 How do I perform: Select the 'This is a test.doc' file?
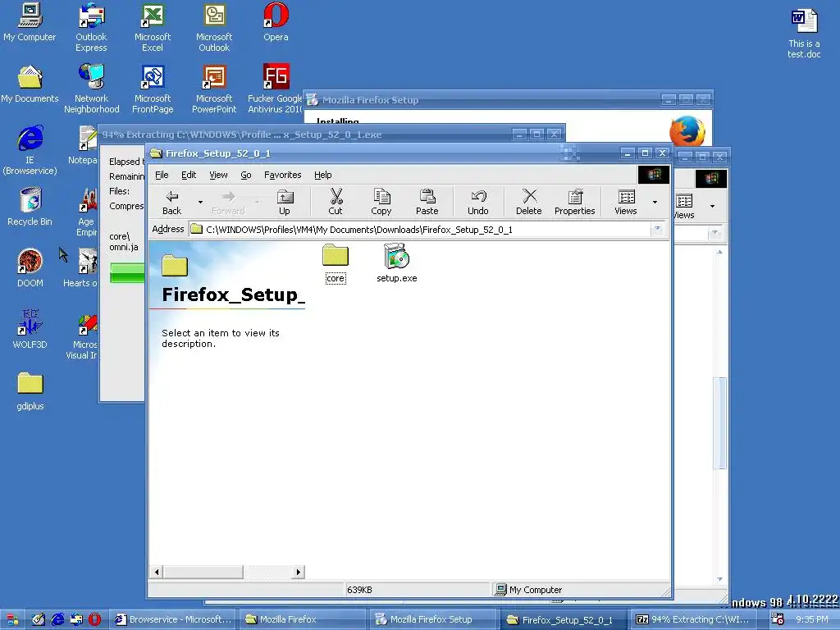804,33
